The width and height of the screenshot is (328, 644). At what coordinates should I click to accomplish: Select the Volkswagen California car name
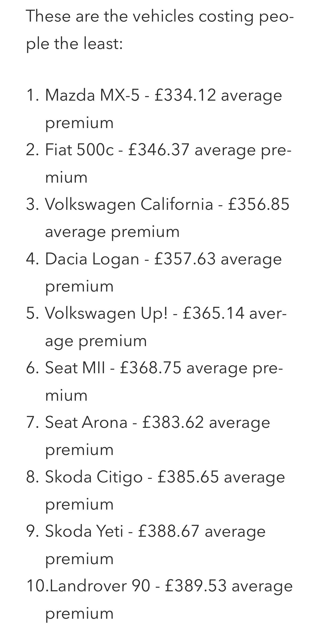pyautogui.click(x=129, y=204)
